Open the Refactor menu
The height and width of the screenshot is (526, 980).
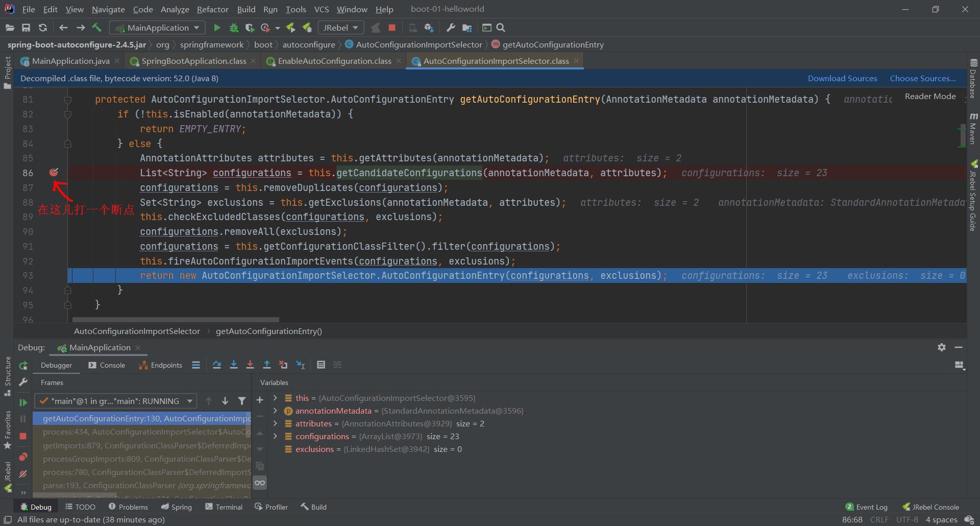coord(212,9)
